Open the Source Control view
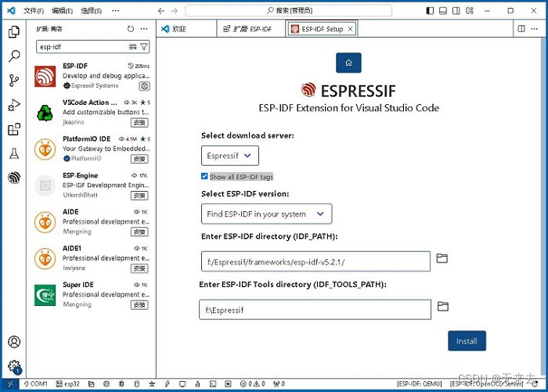548x392 pixels. coord(14,81)
